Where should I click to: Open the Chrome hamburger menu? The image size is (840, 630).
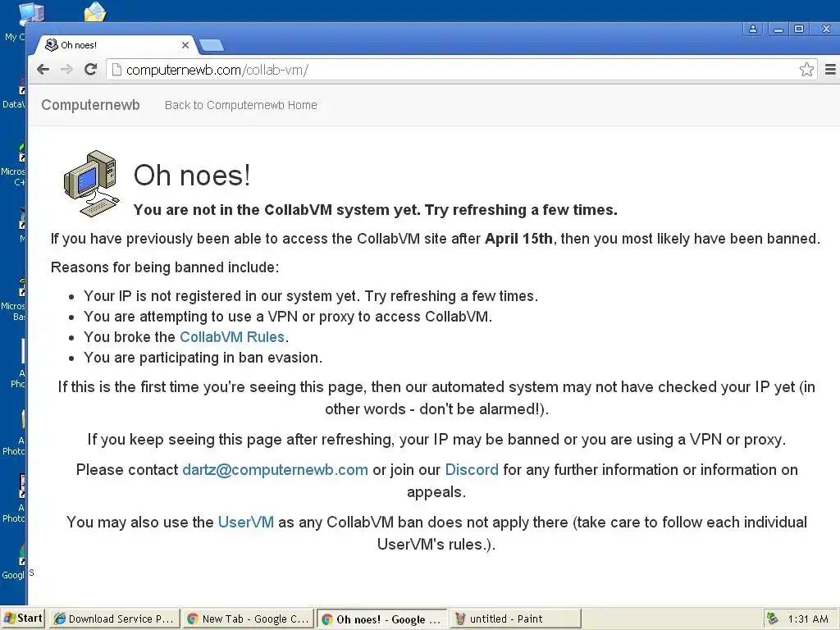click(830, 70)
